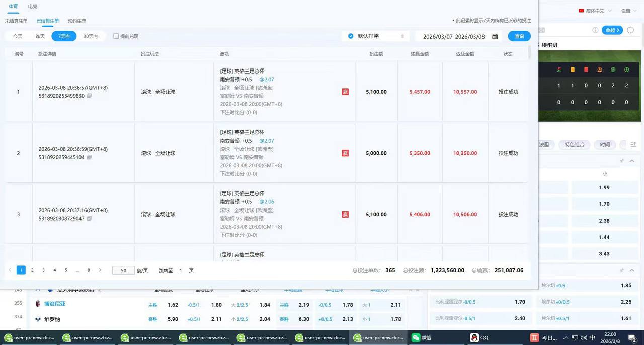Select the 30天内 time filter
Screen dimensions: 644x345
[x=91, y=36]
